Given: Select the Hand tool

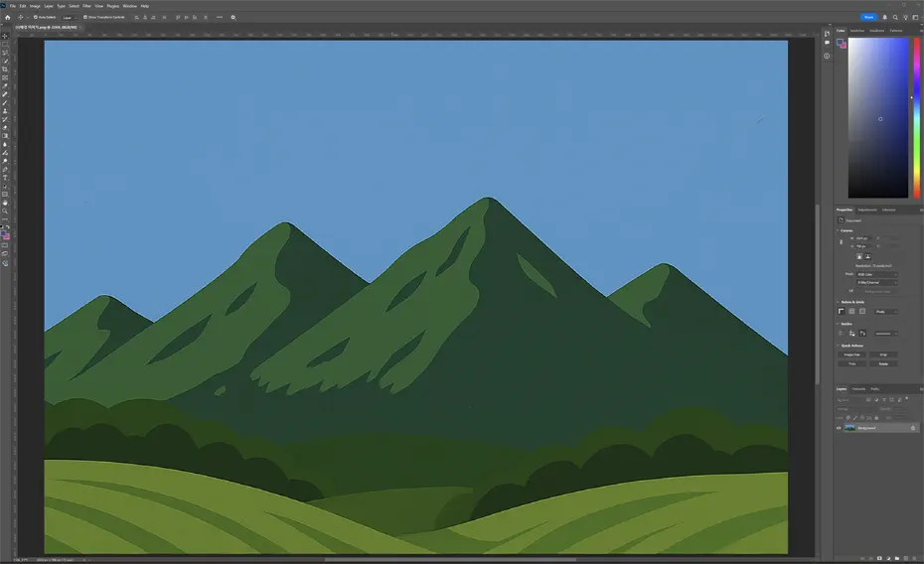Looking at the screenshot, I should (x=5, y=203).
